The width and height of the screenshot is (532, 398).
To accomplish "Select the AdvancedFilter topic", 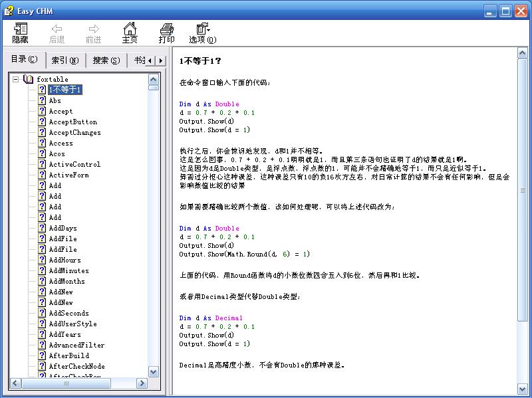I will (76, 345).
